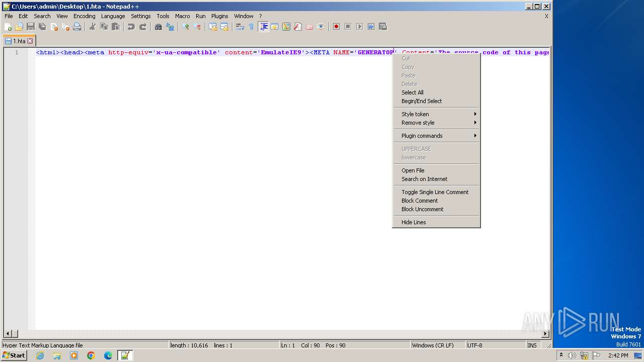Click the user-defined language folder icon
This screenshot has height=362, width=644.
275,27
